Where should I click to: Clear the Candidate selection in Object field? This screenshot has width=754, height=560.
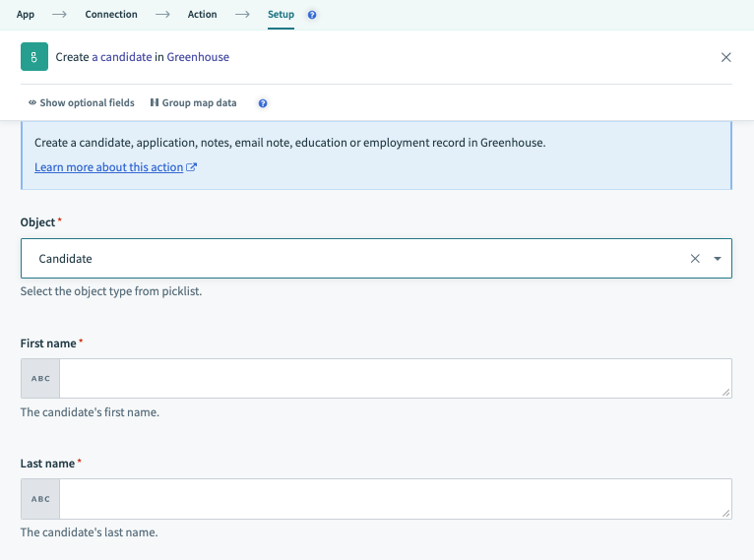tap(695, 259)
